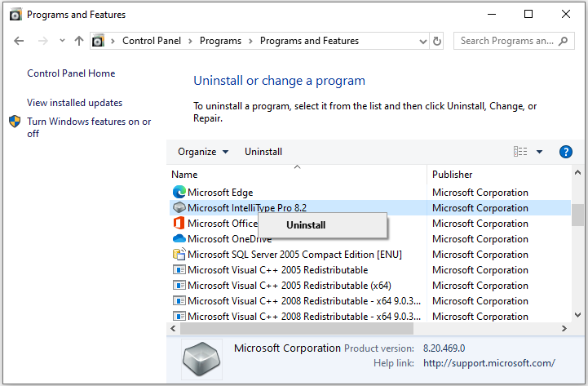The width and height of the screenshot is (588, 386).
Task: Maximize the Programs and Features window
Action: (x=528, y=14)
